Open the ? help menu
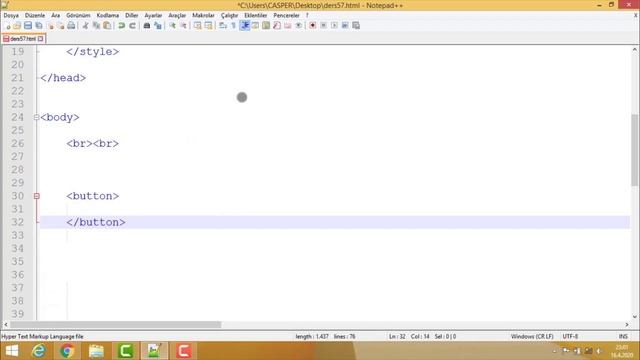This screenshot has height=360, width=640. click(x=307, y=16)
